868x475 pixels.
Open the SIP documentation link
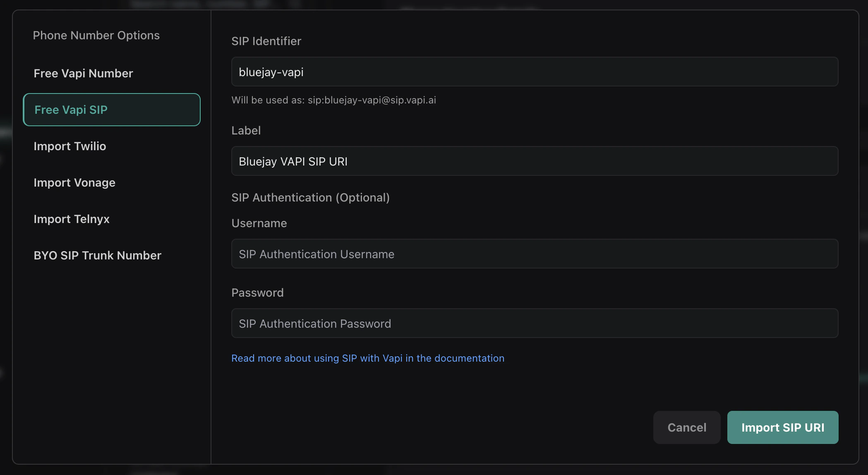point(368,358)
